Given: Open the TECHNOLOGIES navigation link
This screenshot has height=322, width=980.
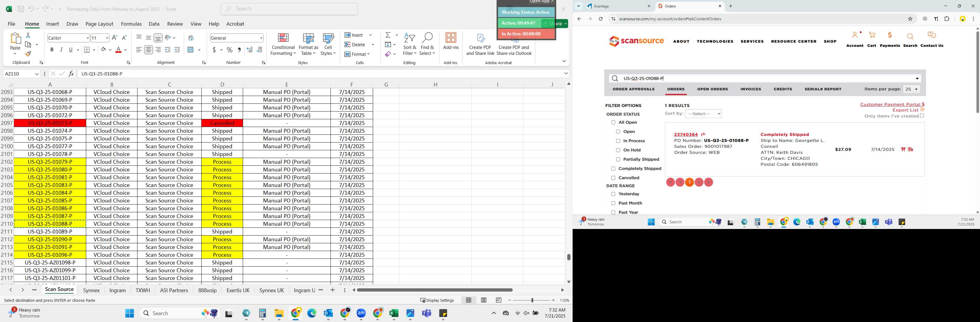Looking at the screenshot, I should click(x=715, y=41).
